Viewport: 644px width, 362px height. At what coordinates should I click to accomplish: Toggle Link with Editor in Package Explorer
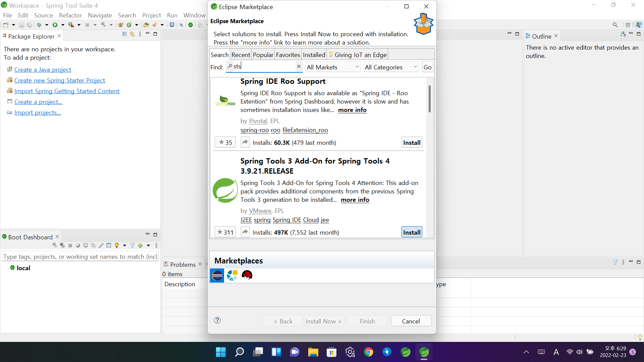pyautogui.click(x=132, y=34)
